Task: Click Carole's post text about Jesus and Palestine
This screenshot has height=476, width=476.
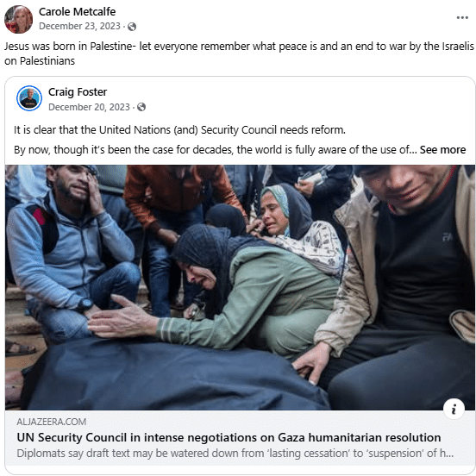Action: (x=239, y=53)
